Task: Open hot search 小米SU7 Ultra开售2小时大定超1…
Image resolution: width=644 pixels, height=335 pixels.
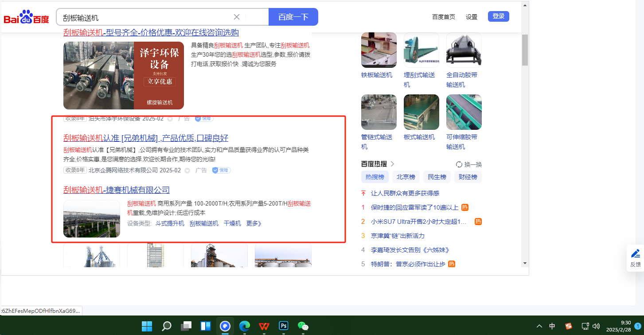Action: [419, 222]
